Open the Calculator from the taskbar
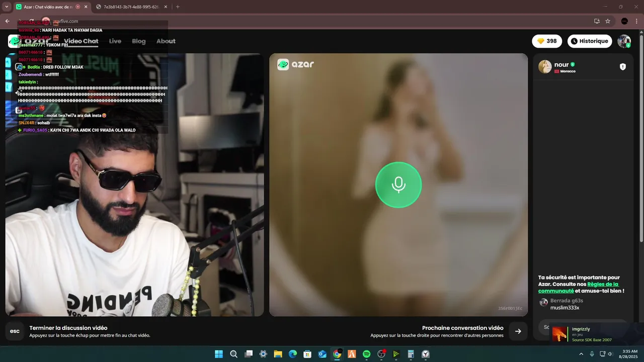 point(411,354)
